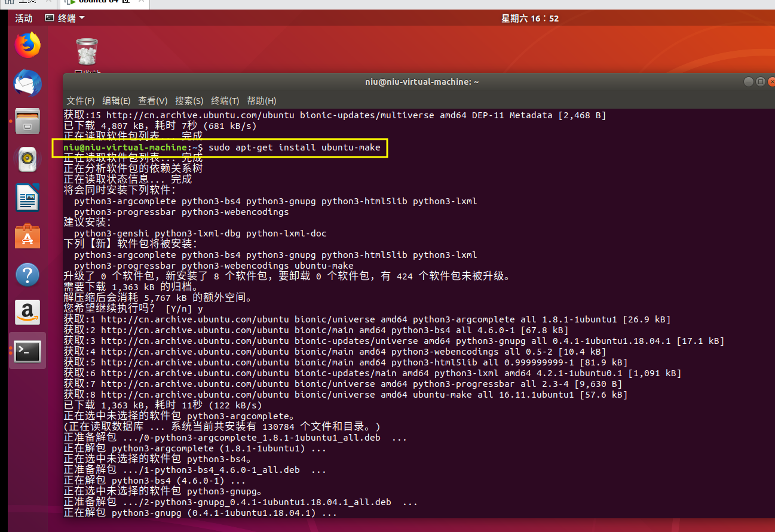Click 获取:7 python3-progressbar download line
Viewport: 775px width, 532px height.
pos(343,384)
